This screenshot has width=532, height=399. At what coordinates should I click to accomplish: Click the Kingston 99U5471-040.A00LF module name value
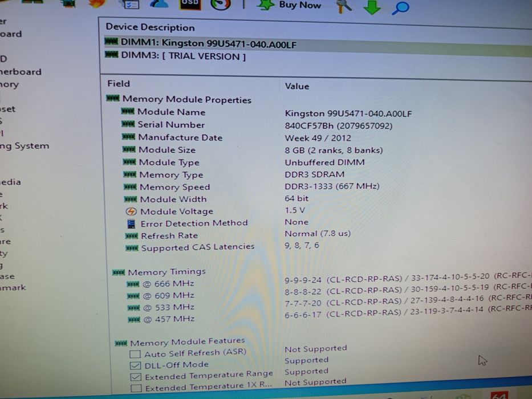(348, 113)
